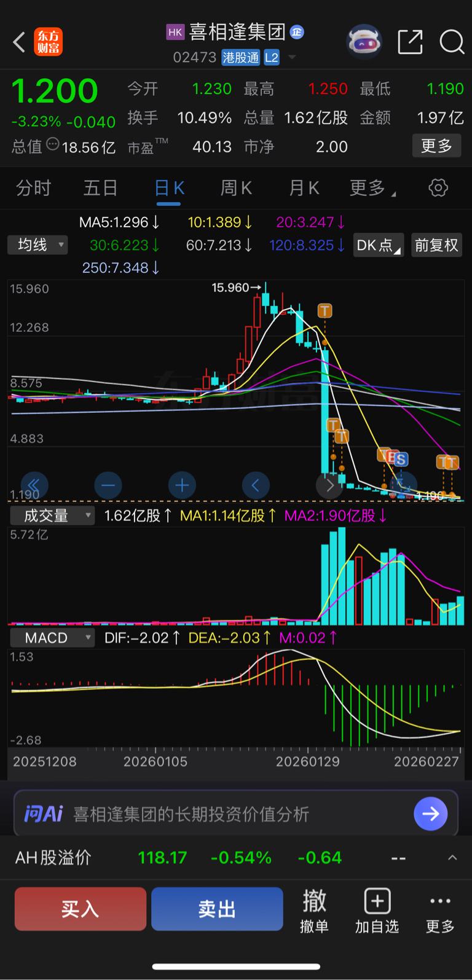Image resolution: width=472 pixels, height=980 pixels.
Task: Open the 成交量 indicator dropdown
Action: 52,515
